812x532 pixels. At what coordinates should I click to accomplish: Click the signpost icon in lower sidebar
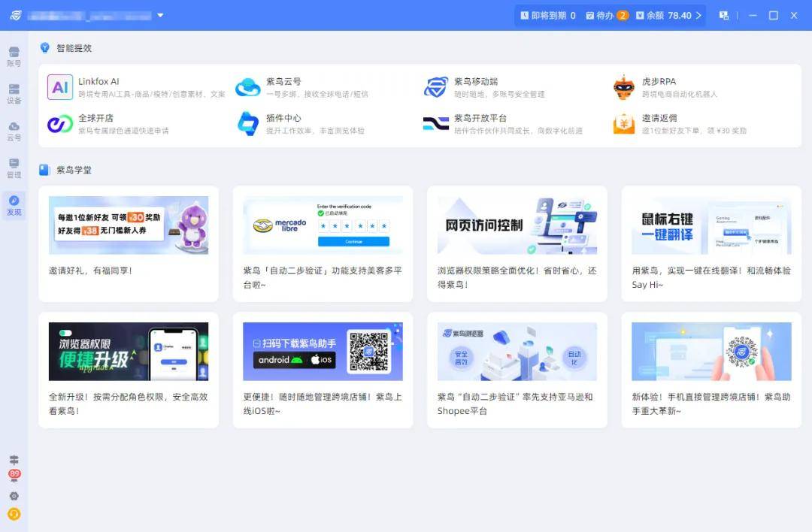[14, 460]
